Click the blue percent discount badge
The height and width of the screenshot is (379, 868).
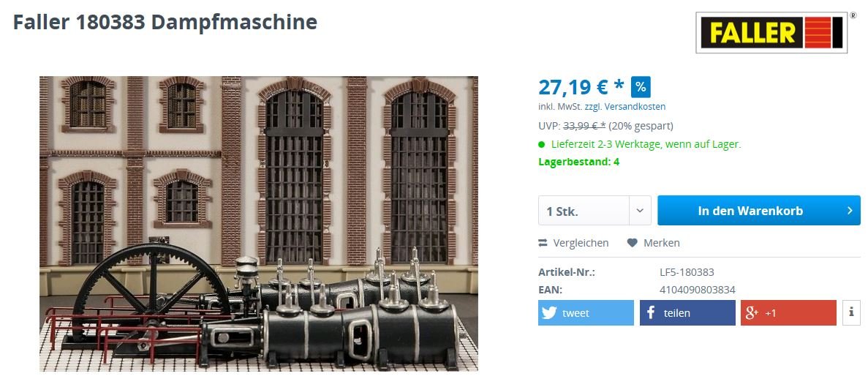pos(641,87)
